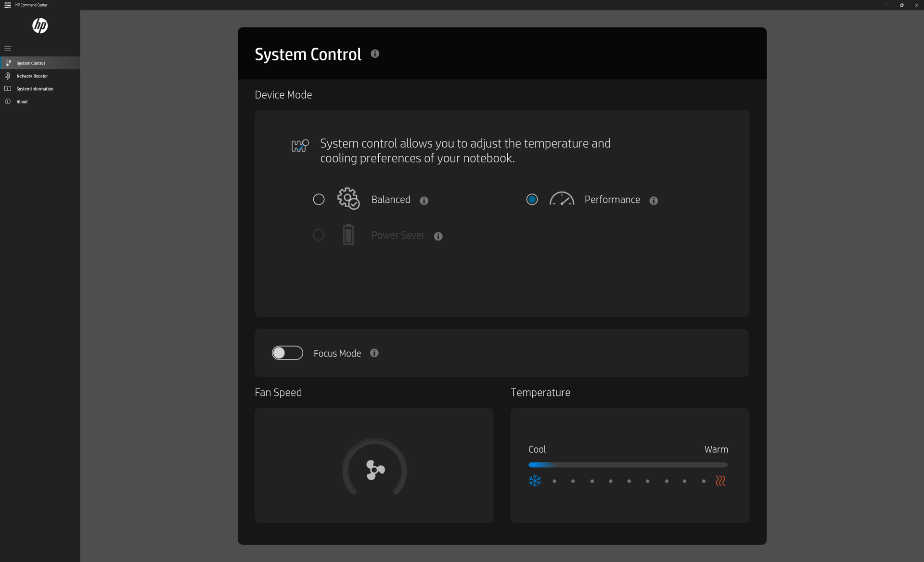Click the Balanced label
924x562 pixels.
click(x=391, y=200)
